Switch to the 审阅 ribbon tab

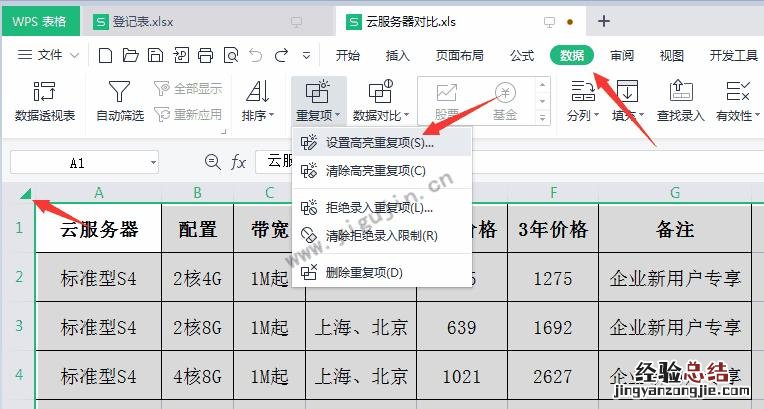point(622,56)
